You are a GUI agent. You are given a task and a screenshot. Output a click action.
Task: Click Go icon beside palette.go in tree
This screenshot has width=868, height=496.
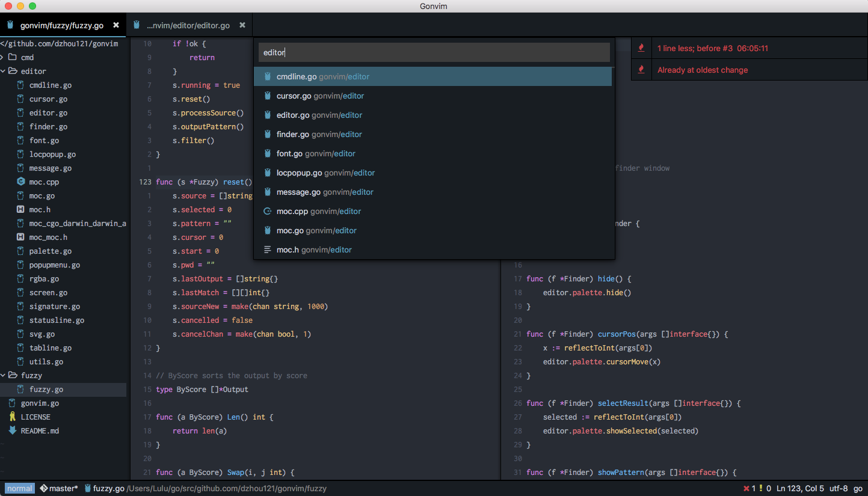point(20,251)
